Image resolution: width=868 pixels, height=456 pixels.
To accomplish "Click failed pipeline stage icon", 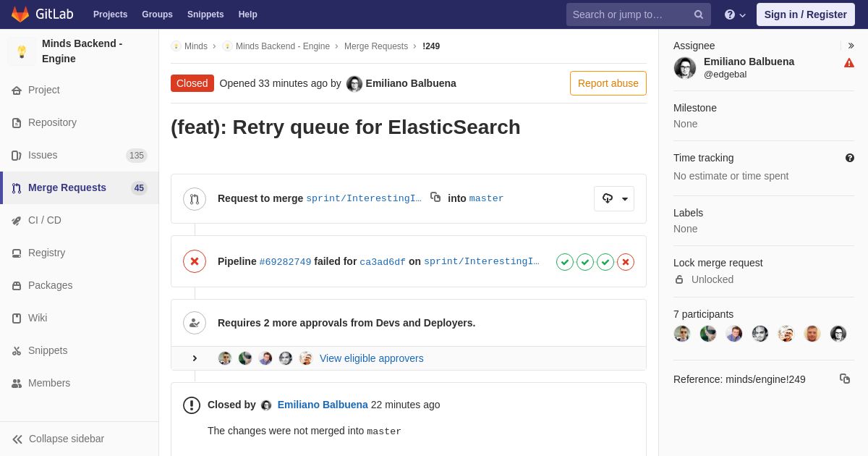I will click(626, 262).
